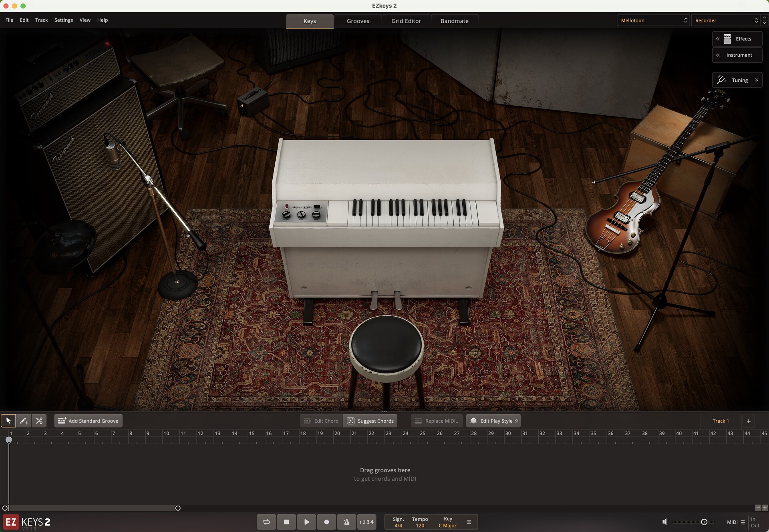Open the Settings menu
The image size is (769, 532).
click(x=63, y=20)
